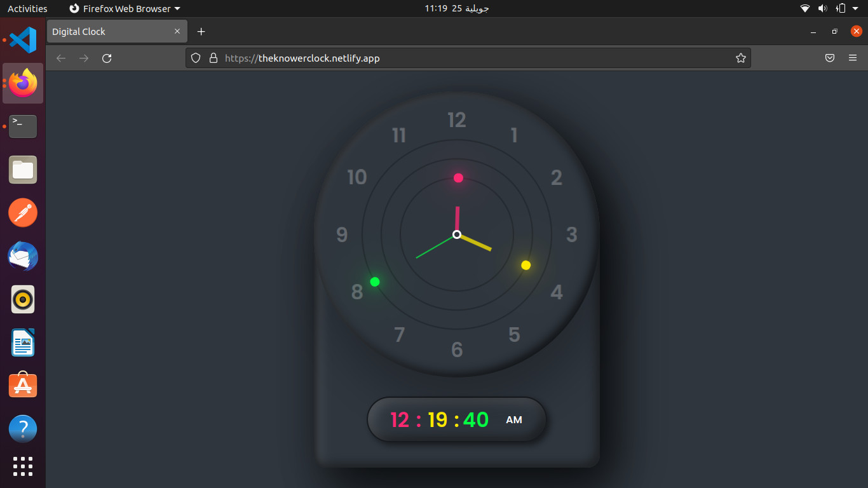Show all applications grid

point(23,466)
